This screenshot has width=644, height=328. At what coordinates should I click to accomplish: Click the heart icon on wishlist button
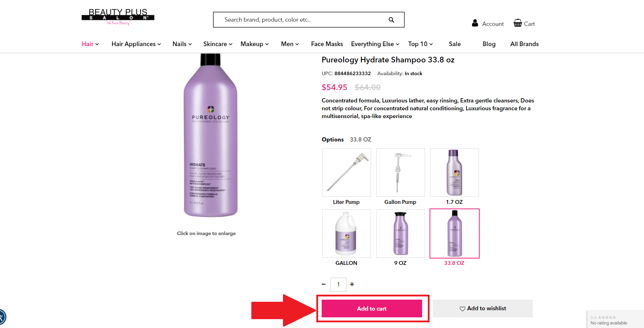tap(462, 309)
